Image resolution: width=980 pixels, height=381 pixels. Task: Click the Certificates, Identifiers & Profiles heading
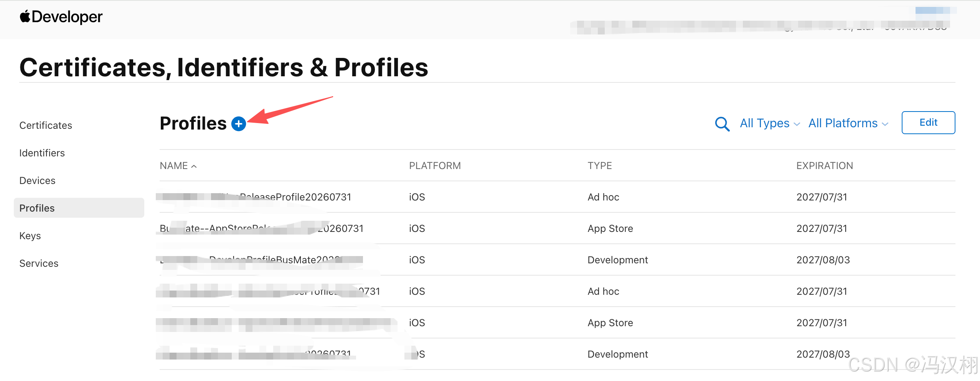(x=224, y=67)
